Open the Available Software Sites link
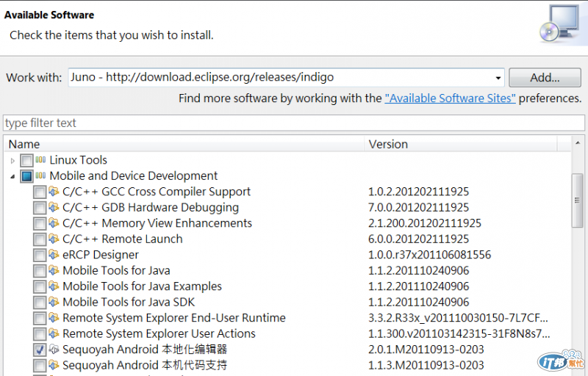The image size is (588, 376). 450,98
